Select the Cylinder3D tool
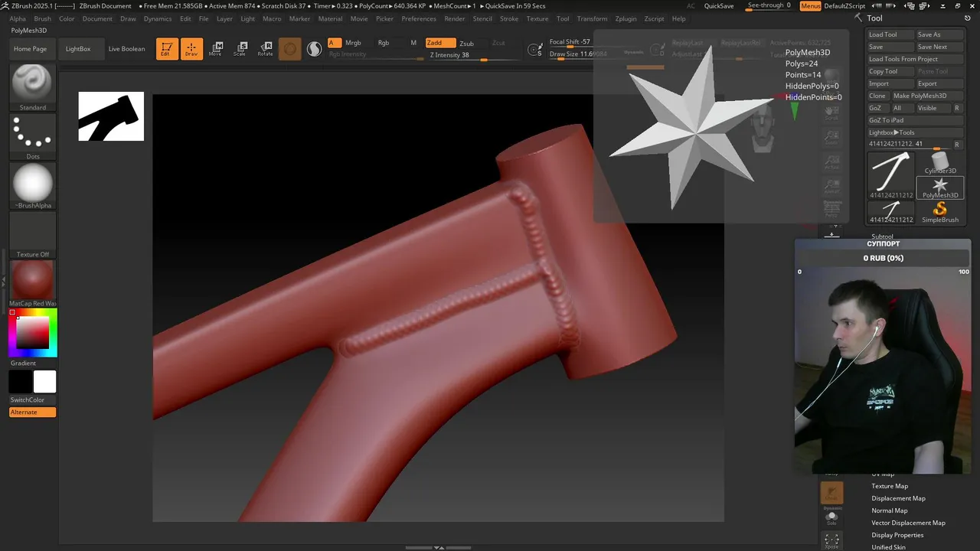Viewport: 980px width, 551px height. coord(940,163)
